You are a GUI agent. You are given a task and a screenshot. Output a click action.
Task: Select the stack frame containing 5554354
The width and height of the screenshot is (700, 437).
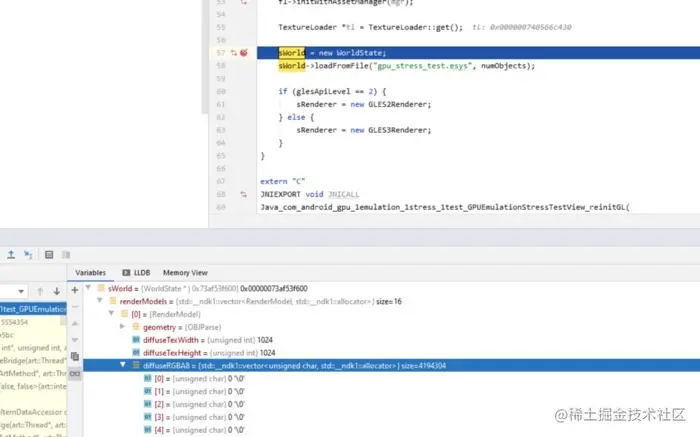(33, 322)
